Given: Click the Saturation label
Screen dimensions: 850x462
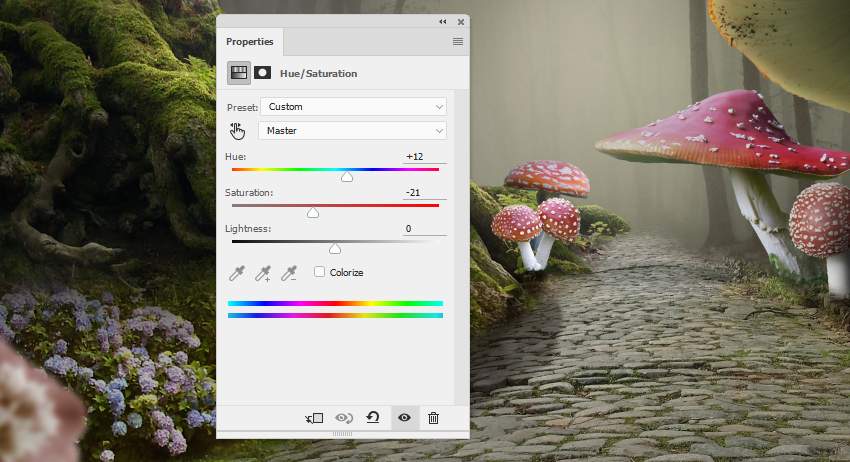Looking at the screenshot, I should [249, 192].
